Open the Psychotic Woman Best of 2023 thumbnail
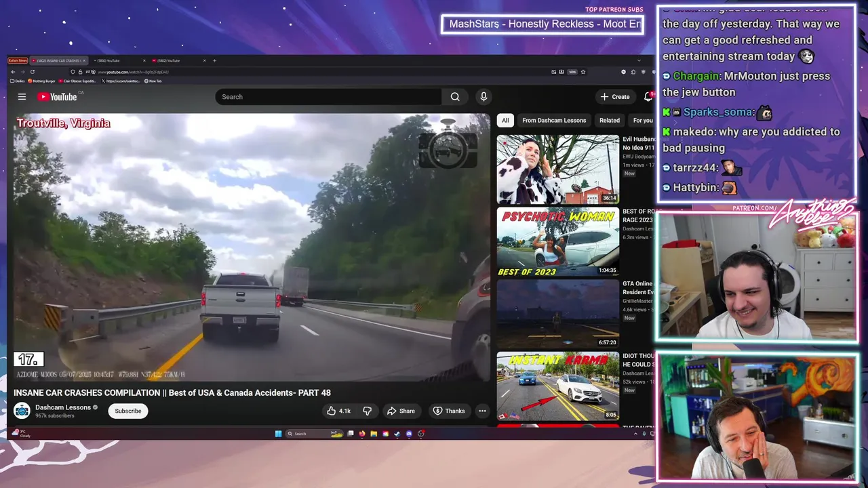 (557, 241)
